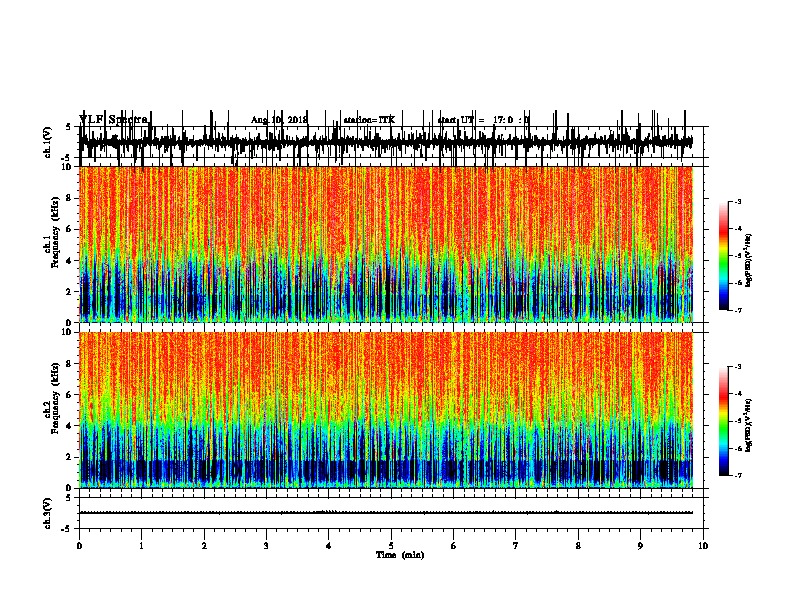Click the "-5" label on ch.2 color bar
The height and width of the screenshot is (612, 792).
pos(737,421)
